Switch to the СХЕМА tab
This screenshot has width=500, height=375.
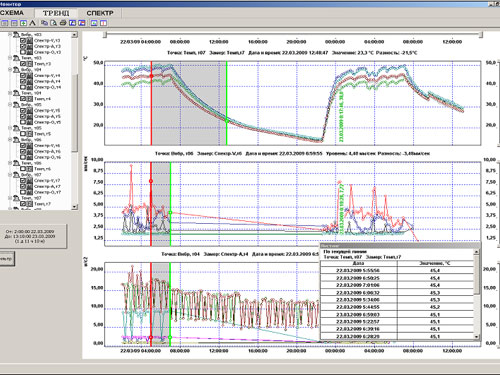pos(12,13)
